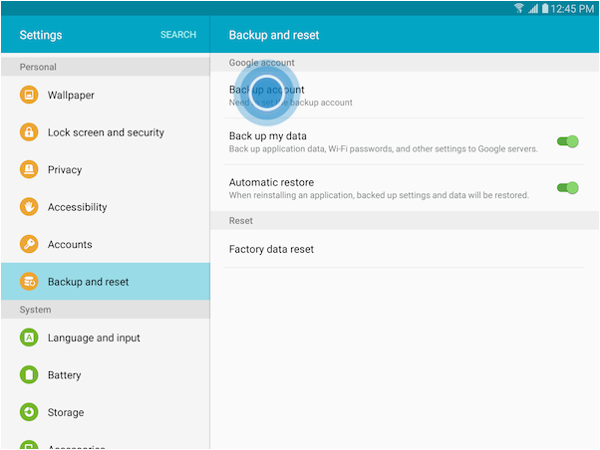Click the System section header
The image size is (600, 450).
point(105,310)
